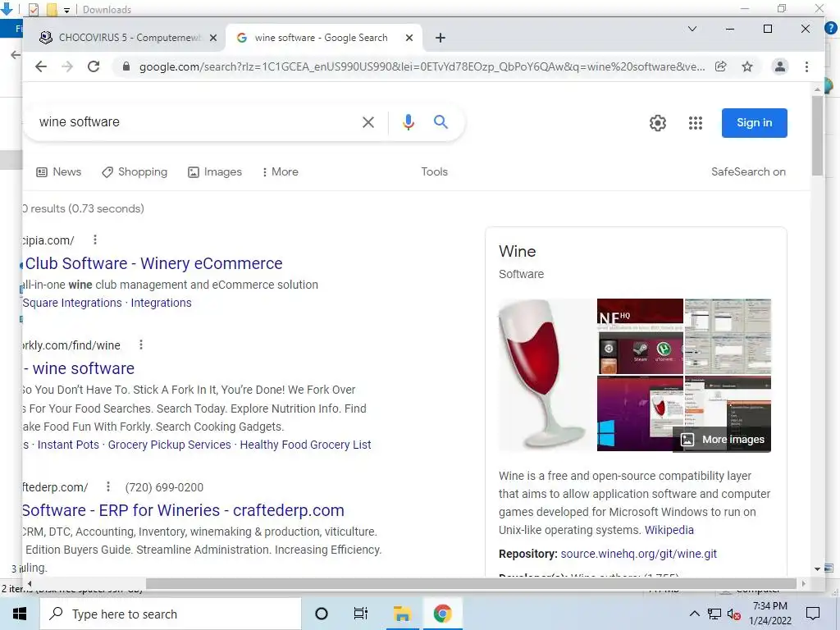Open the Wikipedia link in Wine description
Viewport: 840px width, 630px height.
(669, 530)
